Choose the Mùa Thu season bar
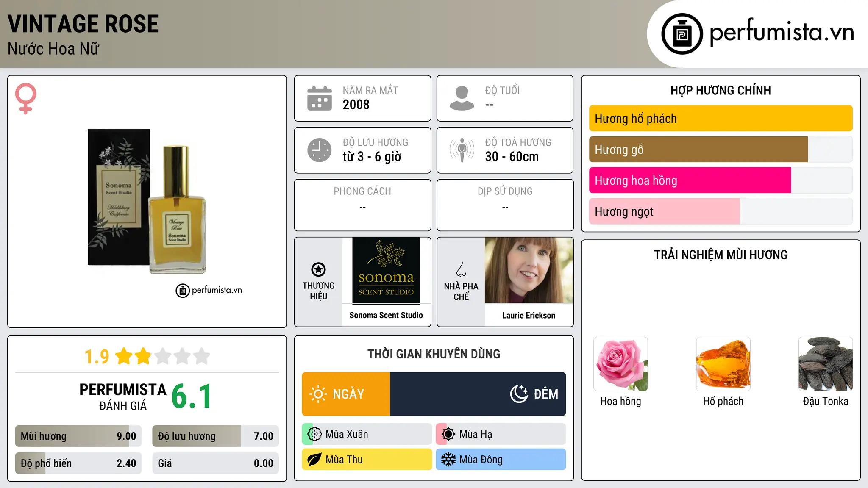The width and height of the screenshot is (868, 488). [x=367, y=460]
